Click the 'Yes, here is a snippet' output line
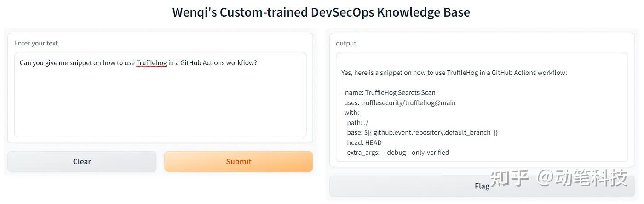 (454, 73)
